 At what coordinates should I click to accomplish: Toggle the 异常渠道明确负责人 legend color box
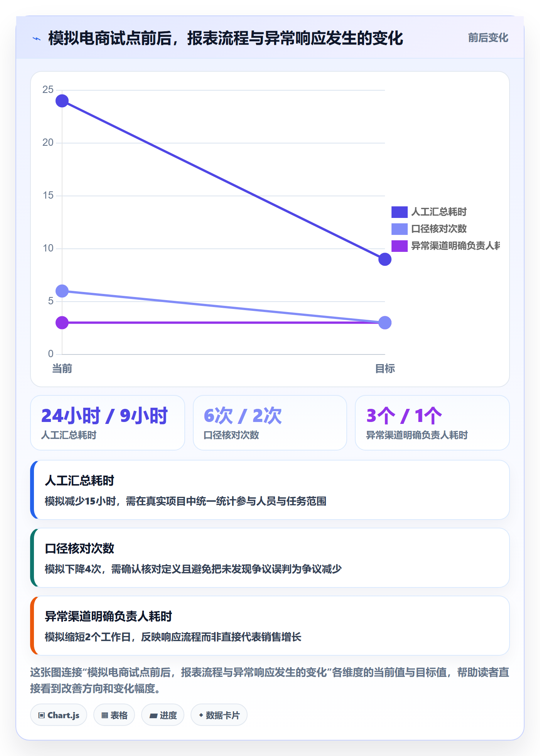point(399,246)
